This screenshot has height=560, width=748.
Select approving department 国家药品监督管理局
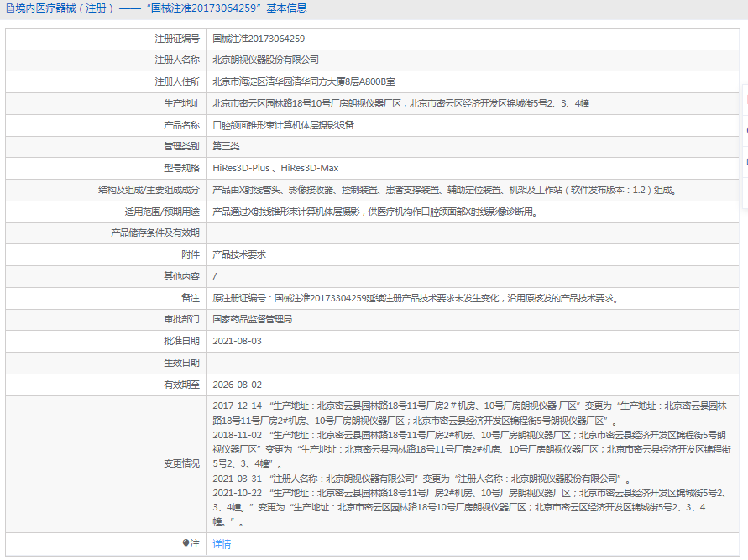pyautogui.click(x=252, y=319)
